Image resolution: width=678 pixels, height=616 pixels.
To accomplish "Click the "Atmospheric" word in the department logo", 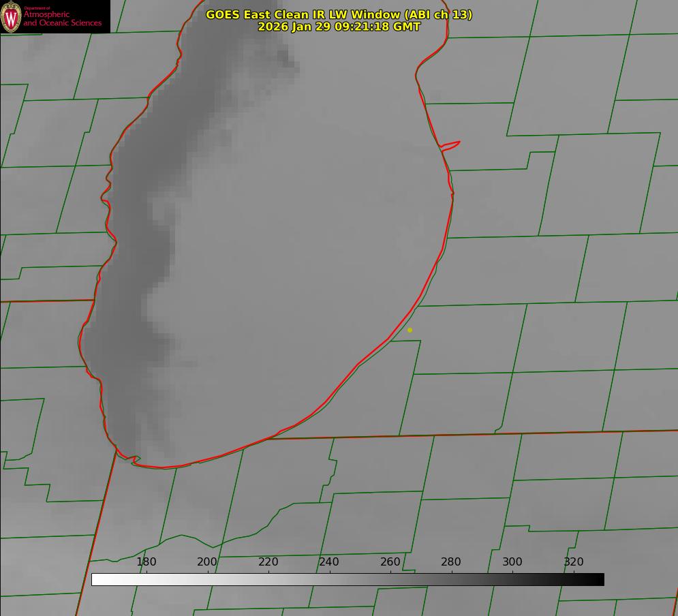I will click(46, 15).
